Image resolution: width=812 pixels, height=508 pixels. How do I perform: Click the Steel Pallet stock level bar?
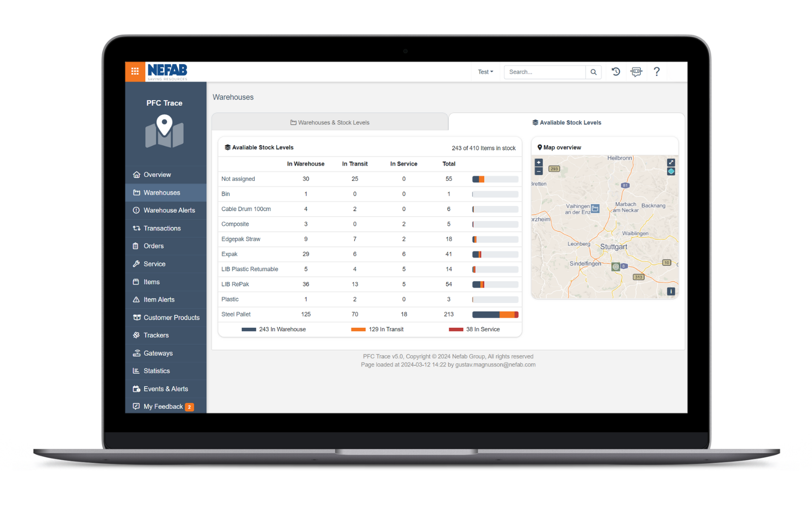pyautogui.click(x=495, y=314)
